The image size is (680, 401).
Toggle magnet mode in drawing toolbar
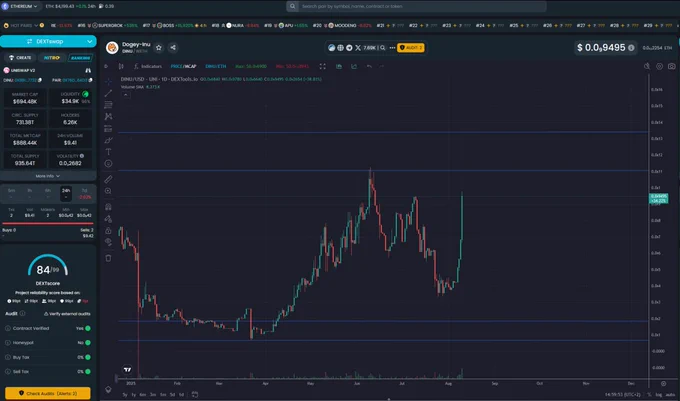(108, 207)
